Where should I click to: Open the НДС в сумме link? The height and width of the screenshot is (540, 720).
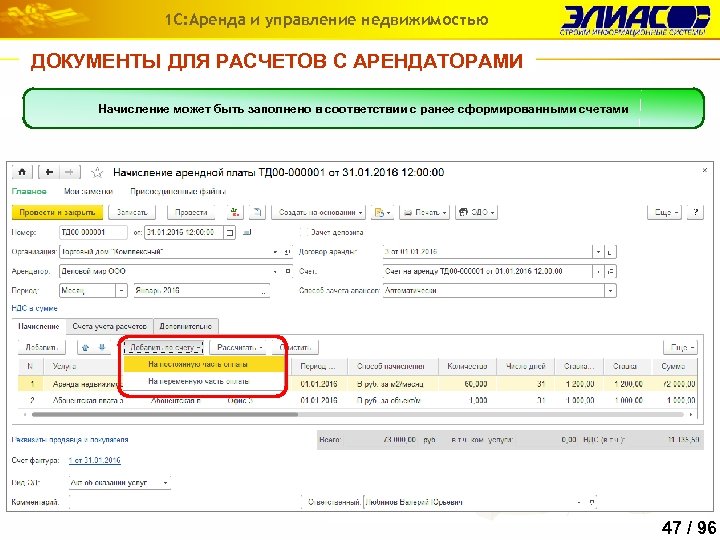[x=34, y=308]
